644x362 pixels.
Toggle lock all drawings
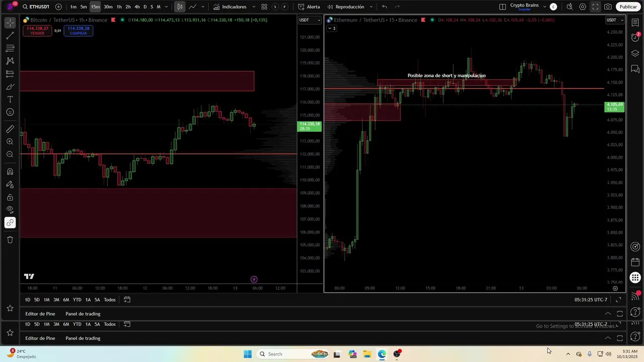point(10,198)
